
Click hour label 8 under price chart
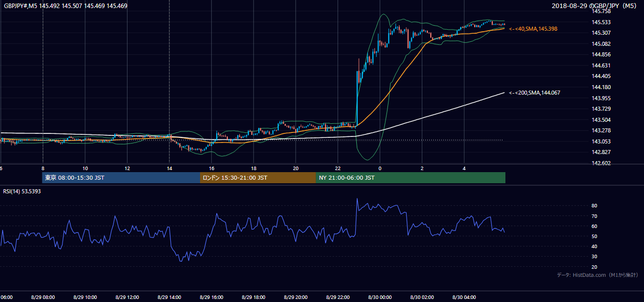pyautogui.click(x=43, y=169)
